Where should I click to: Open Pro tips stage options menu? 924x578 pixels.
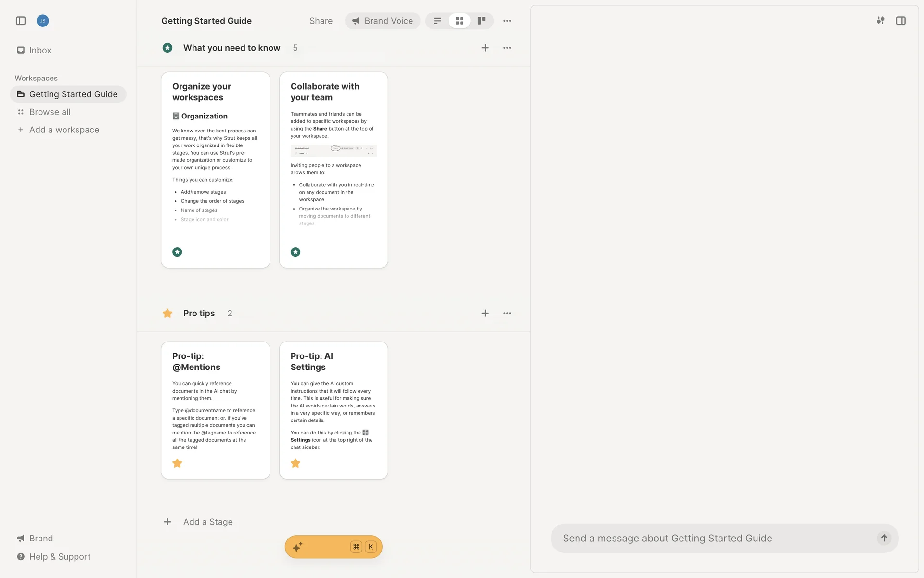coord(507,313)
